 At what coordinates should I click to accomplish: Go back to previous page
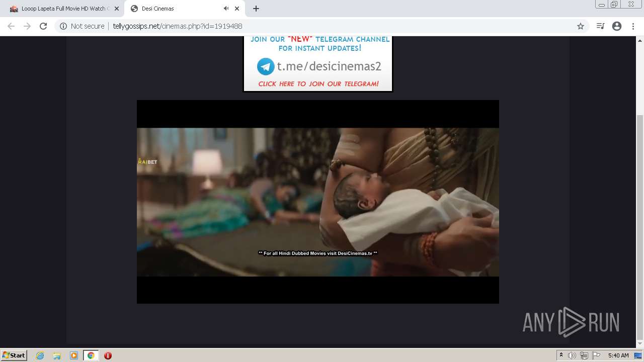point(11,26)
